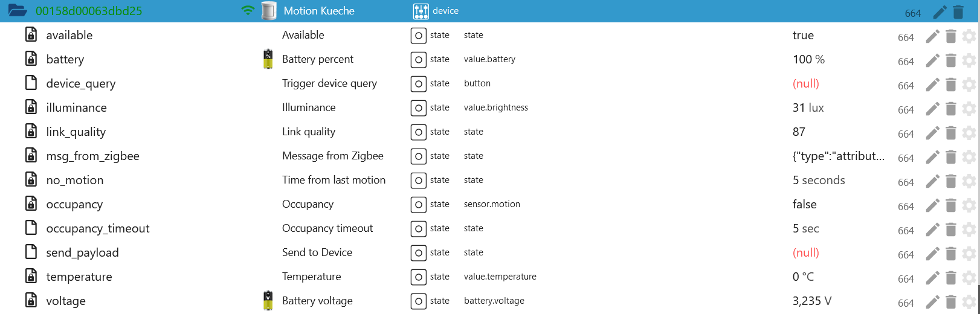The image size is (980, 314).
Task: Click the edit pencil in device header row
Action: pyautogui.click(x=940, y=12)
